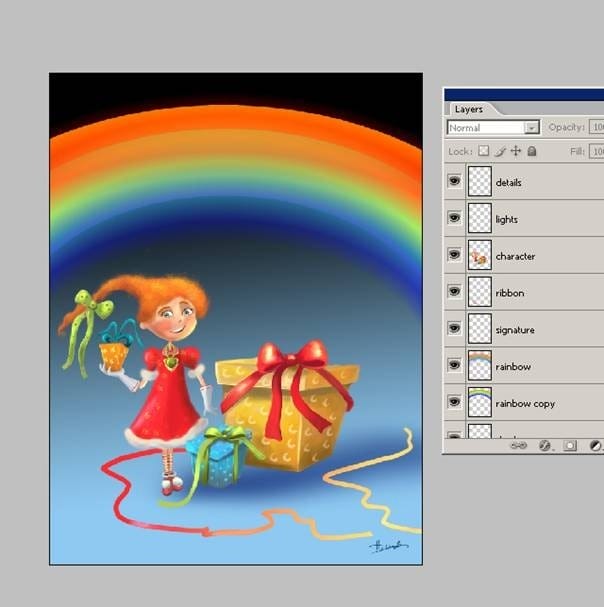Enable lock transparent pixels
The width and height of the screenshot is (604, 607).
pos(483,151)
